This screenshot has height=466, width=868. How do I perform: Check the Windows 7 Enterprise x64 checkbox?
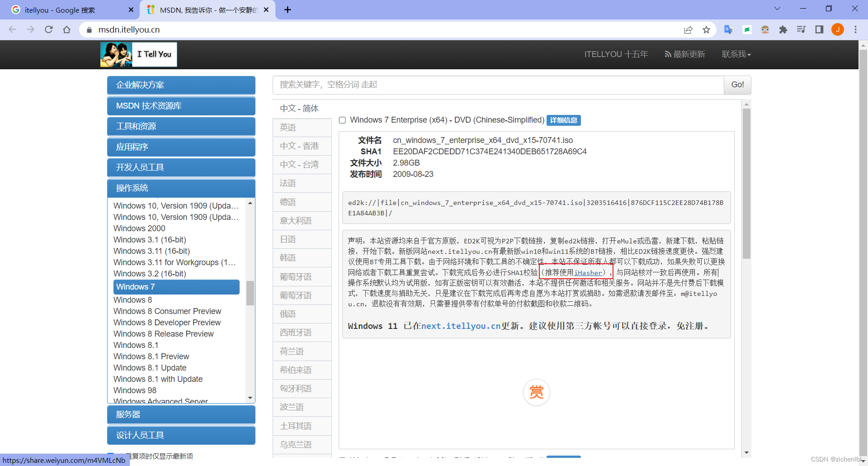click(342, 120)
